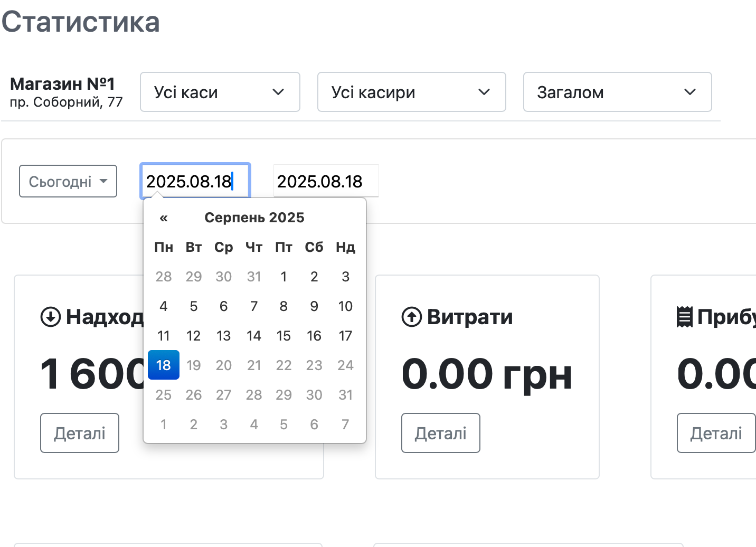Open the Усі каси dropdown
Screen dimensions: 756x547
220,92
